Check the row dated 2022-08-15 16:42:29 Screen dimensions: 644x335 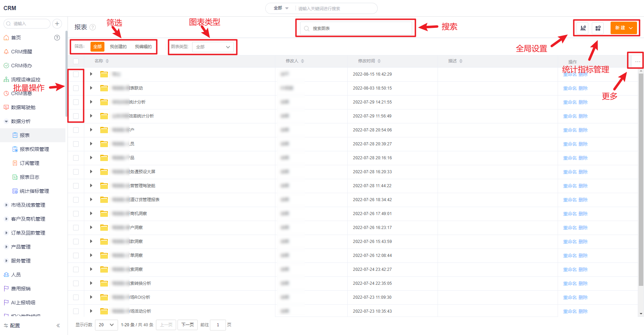coord(76,74)
